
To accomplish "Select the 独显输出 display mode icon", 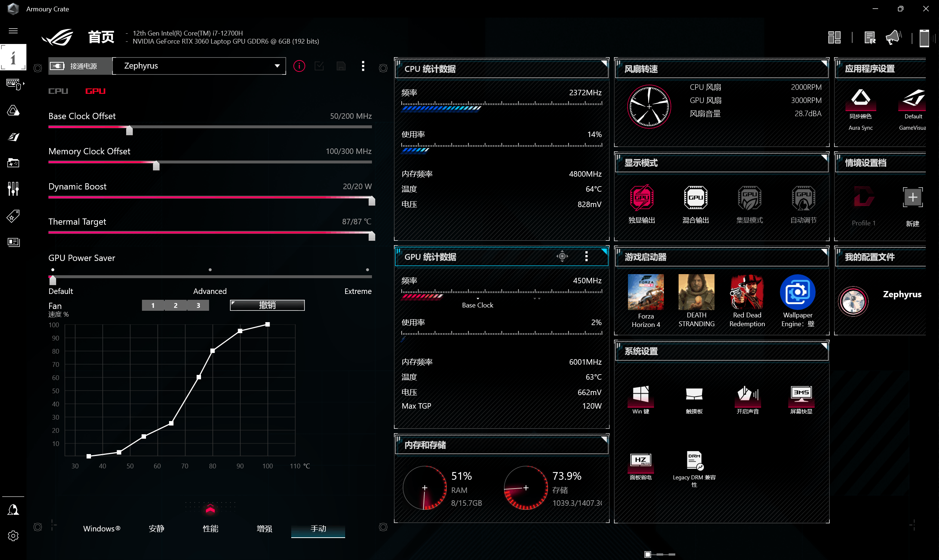I will (642, 198).
